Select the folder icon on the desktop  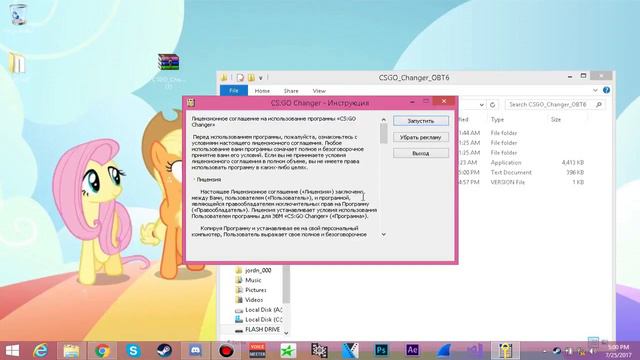point(17,64)
